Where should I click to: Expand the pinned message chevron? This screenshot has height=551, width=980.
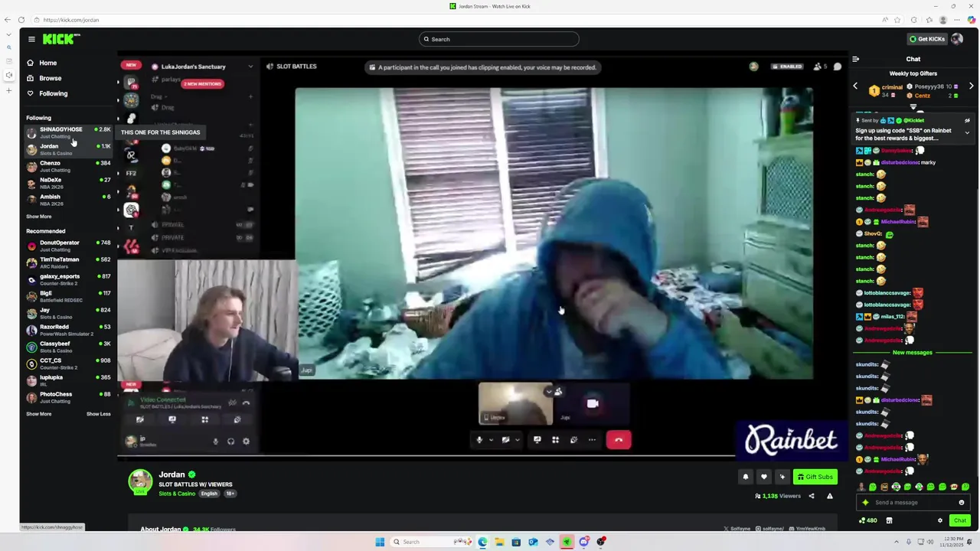point(967,132)
